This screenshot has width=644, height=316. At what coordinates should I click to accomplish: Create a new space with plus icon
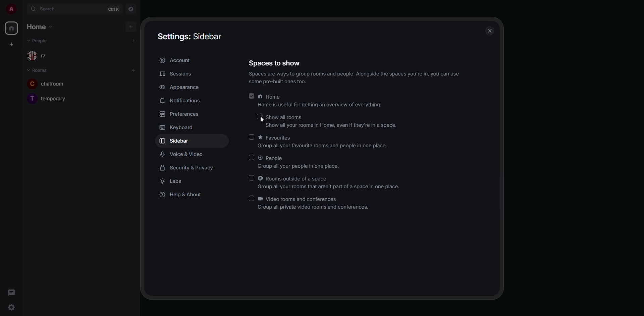pos(11,45)
